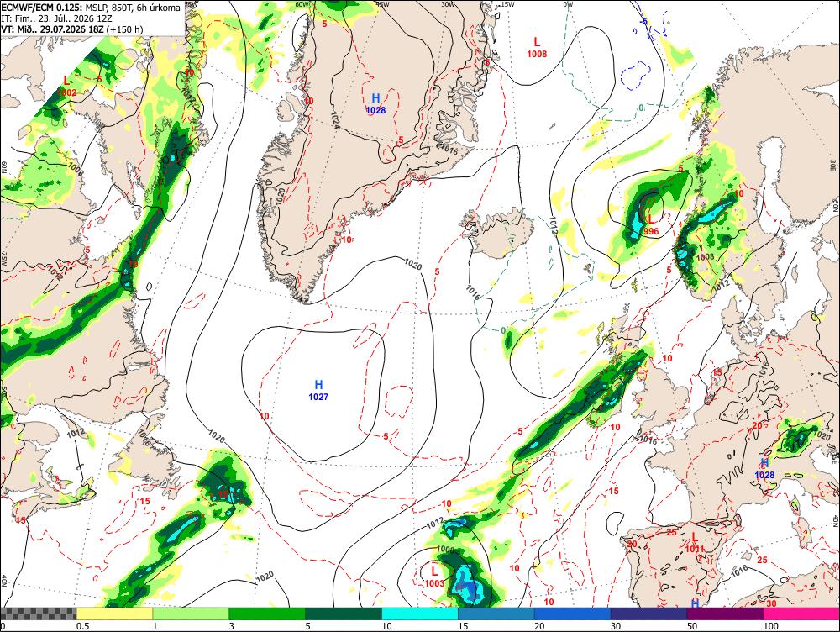
Task: Click the checkered 0–0.5 legend swatch
Action: [x=39, y=614]
